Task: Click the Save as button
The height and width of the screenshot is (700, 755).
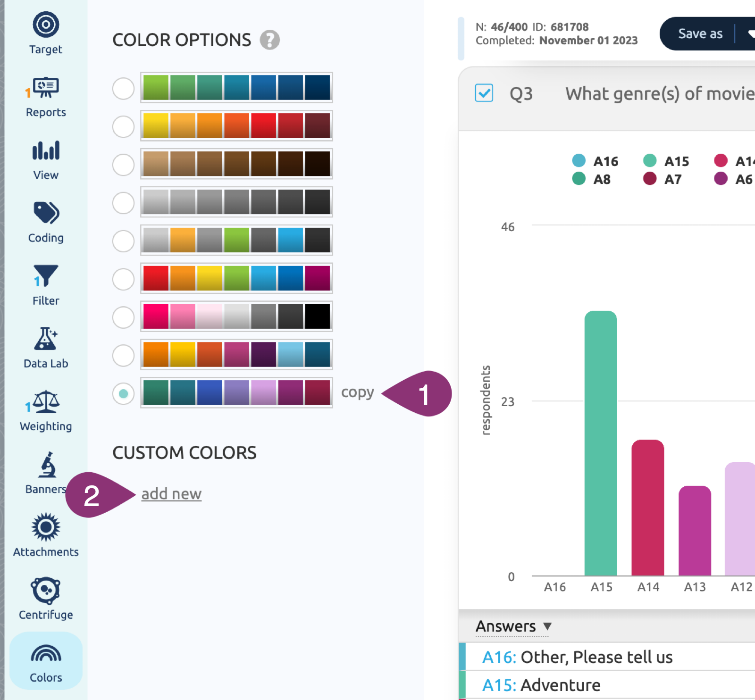Action: [x=700, y=33]
